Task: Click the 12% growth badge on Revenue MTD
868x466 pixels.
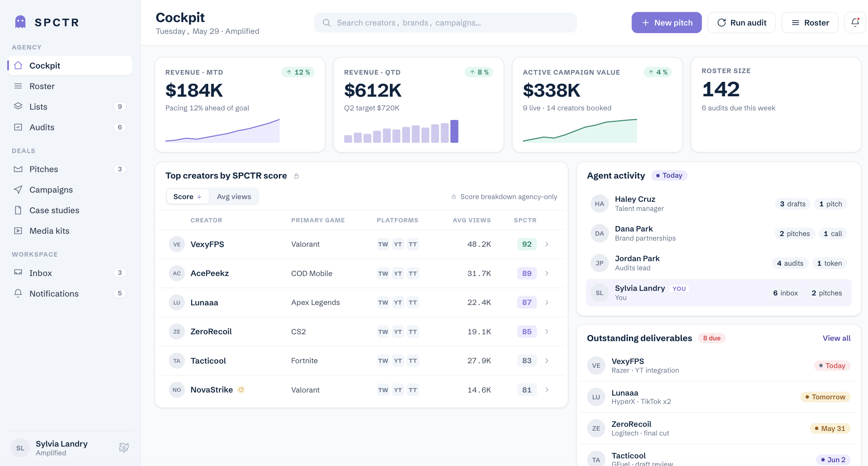Action: 298,72
